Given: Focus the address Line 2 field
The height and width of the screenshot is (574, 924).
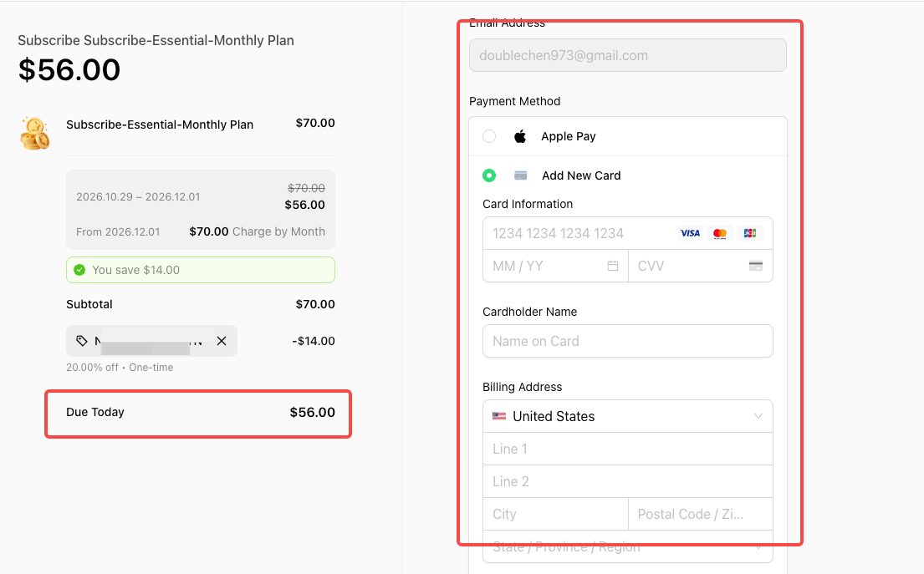Looking at the screenshot, I should pos(628,481).
